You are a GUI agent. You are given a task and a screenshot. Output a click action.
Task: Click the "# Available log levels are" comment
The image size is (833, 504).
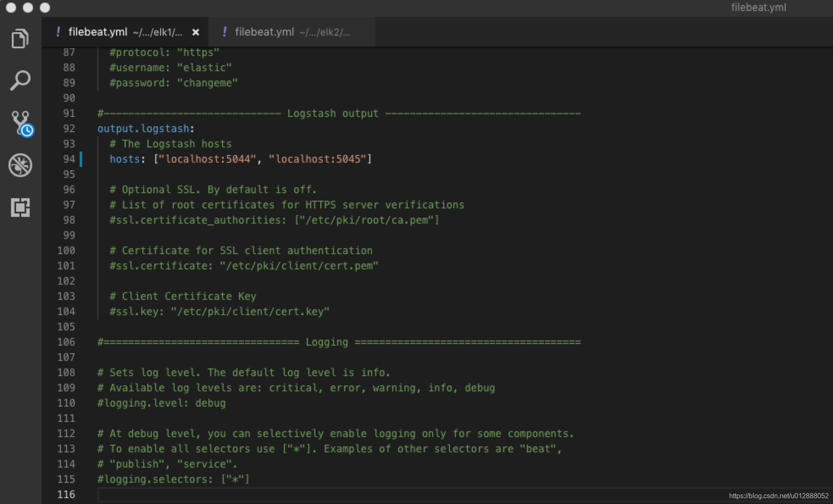pos(296,388)
